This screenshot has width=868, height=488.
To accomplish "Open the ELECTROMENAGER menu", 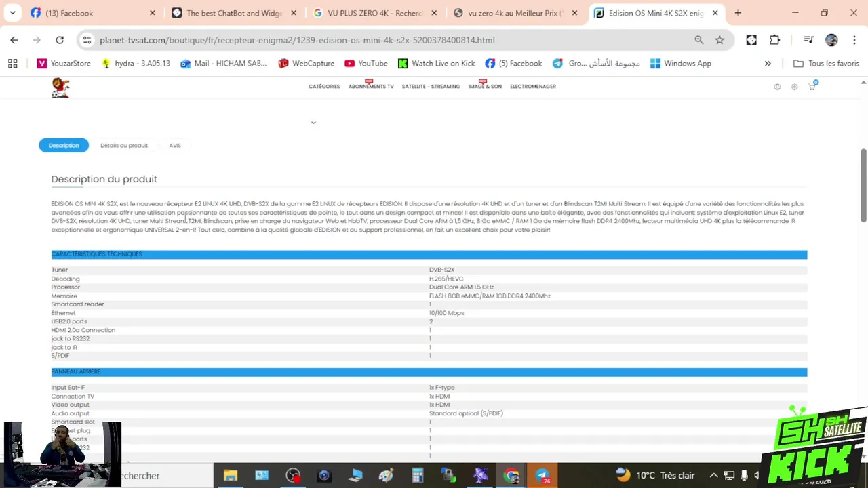I will pyautogui.click(x=533, y=87).
